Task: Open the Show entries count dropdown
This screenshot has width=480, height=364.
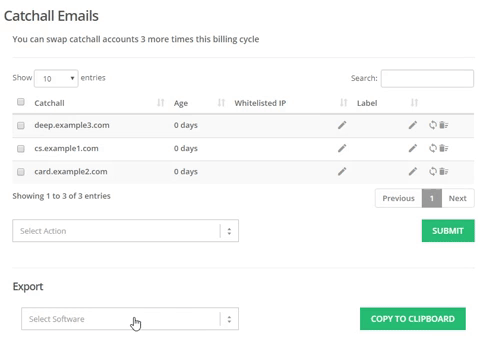Action: coord(56,79)
